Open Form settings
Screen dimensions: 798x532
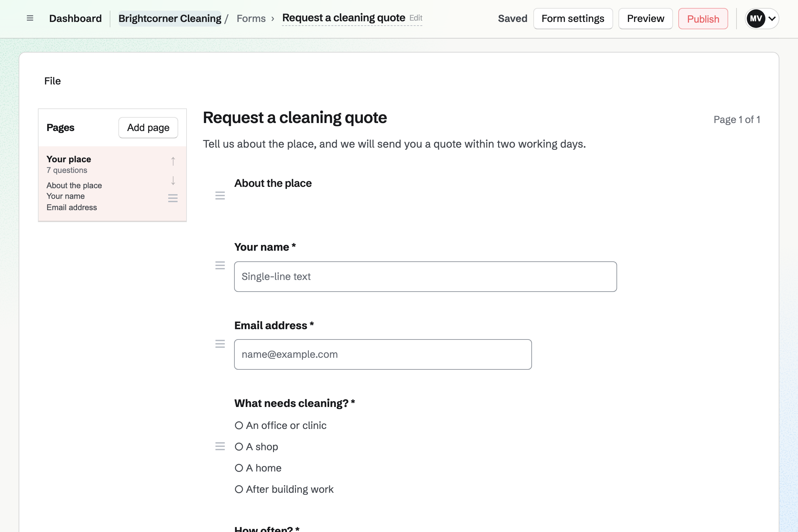(573, 19)
